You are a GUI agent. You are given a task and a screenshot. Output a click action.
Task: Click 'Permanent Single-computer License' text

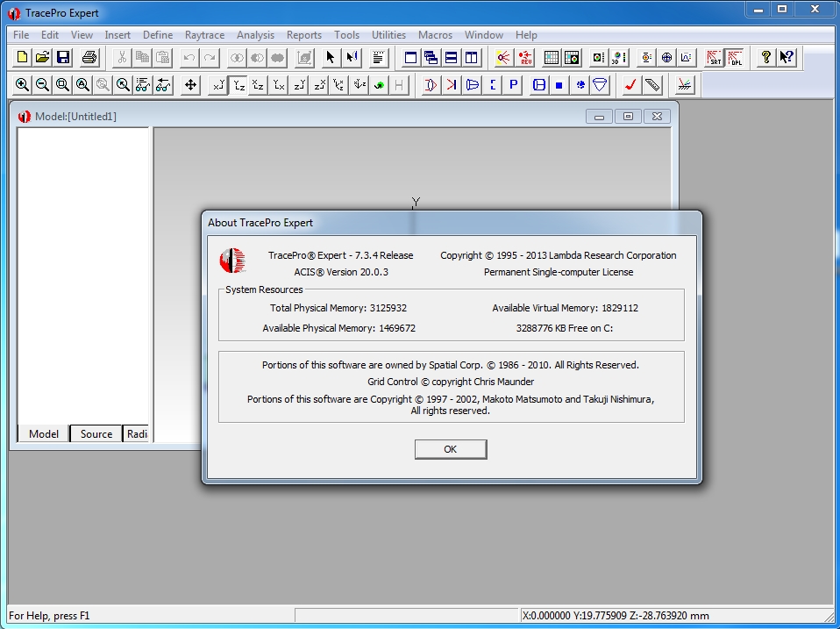(x=559, y=272)
